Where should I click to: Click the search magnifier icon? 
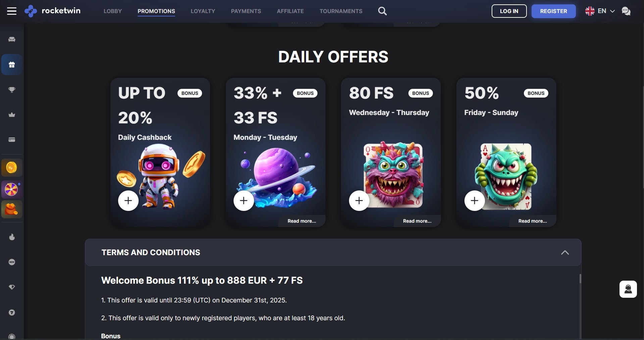pyautogui.click(x=382, y=11)
